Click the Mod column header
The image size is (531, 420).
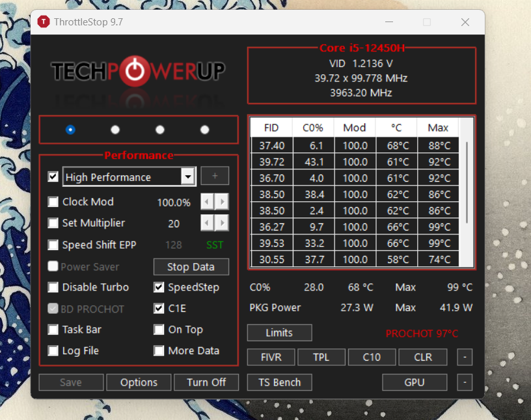click(355, 128)
